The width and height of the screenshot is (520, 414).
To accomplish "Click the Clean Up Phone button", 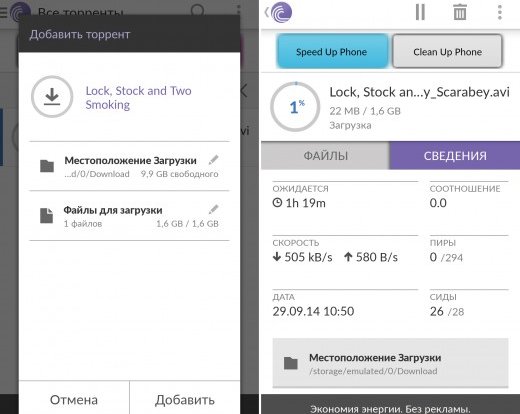I will click(447, 52).
